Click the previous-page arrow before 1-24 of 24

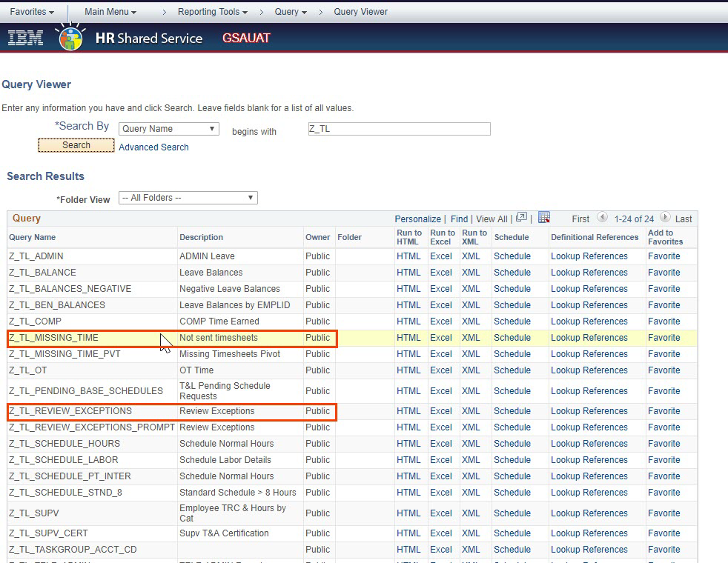tap(600, 219)
